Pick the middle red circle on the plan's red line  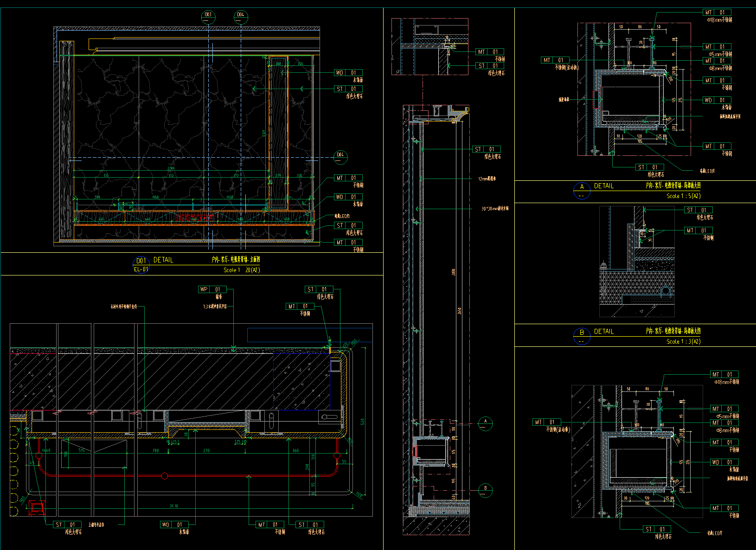tap(164, 476)
